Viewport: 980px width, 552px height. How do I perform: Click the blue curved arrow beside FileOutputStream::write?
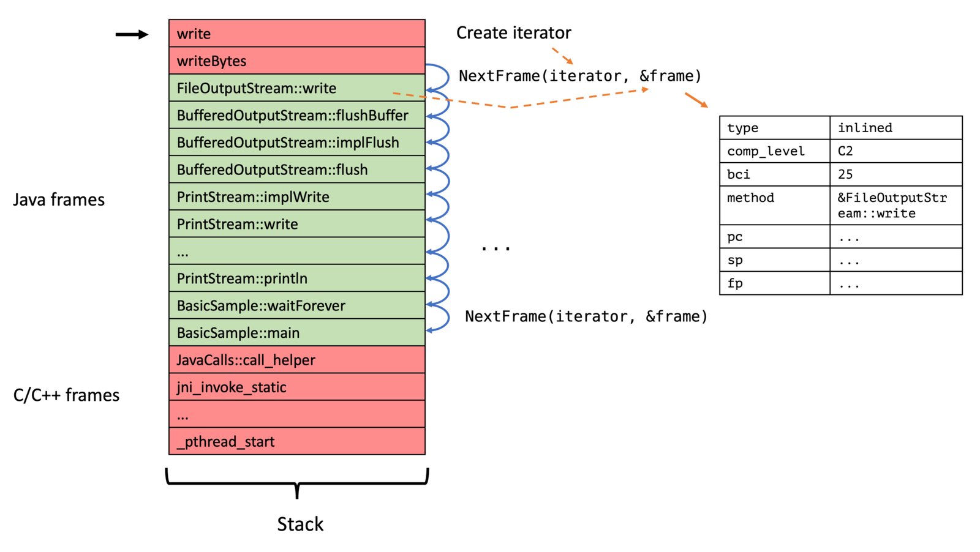tap(437, 77)
